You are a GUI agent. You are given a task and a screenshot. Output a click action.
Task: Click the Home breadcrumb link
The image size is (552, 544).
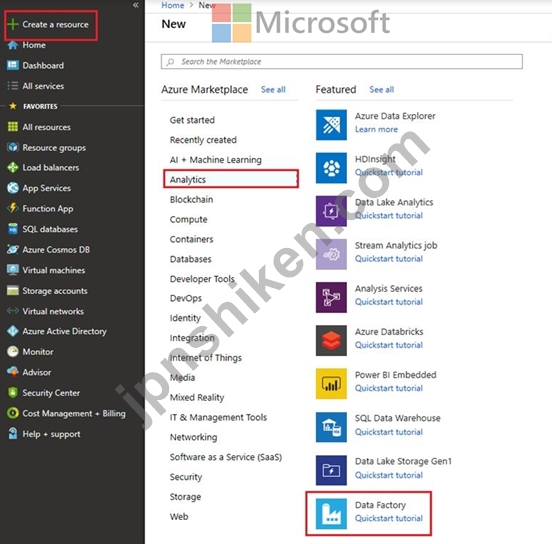172,5
